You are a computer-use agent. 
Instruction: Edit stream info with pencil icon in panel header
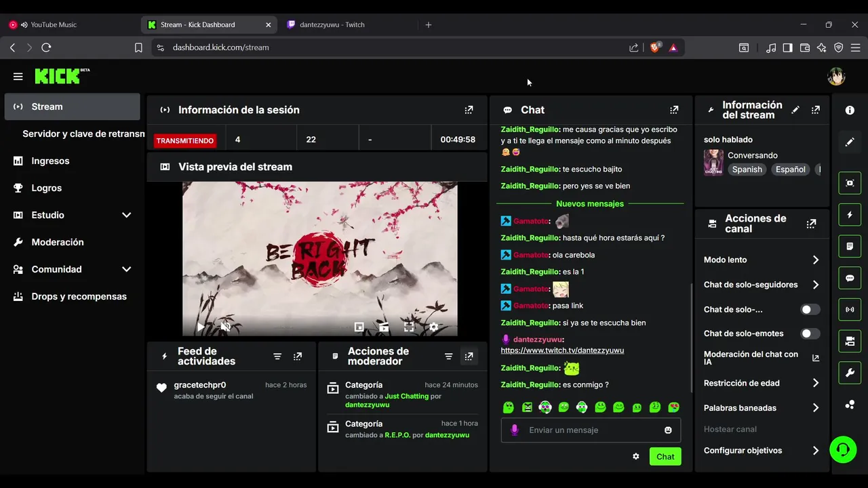795,110
